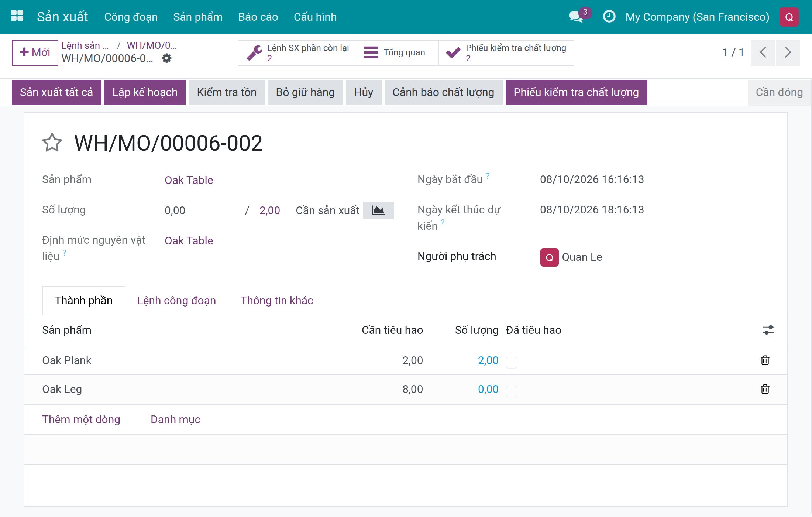Click the Danh mục link
812x517 pixels.
pyautogui.click(x=175, y=420)
